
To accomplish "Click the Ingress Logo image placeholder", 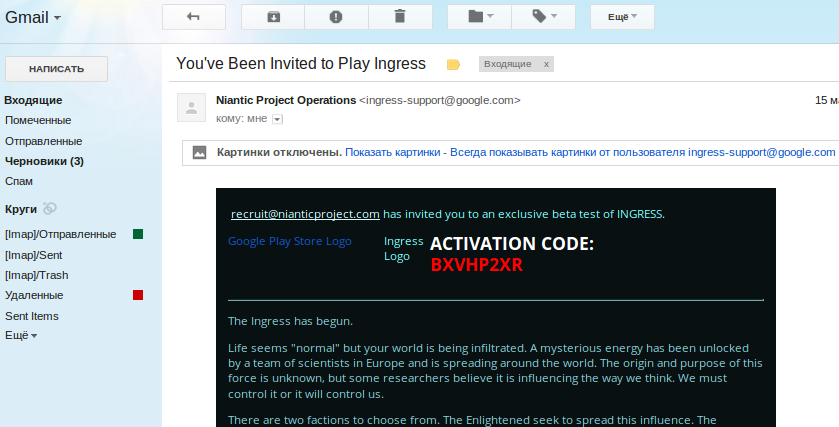I will [x=403, y=249].
